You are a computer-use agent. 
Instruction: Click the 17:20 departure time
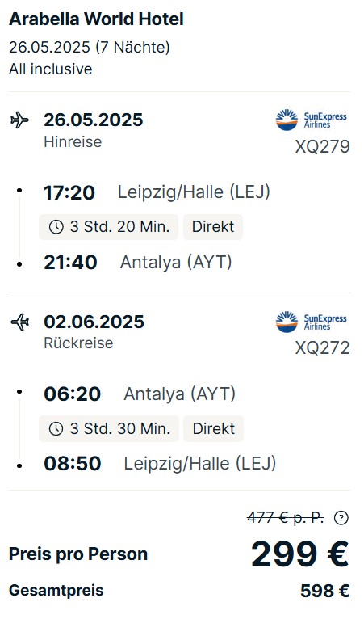(x=69, y=192)
